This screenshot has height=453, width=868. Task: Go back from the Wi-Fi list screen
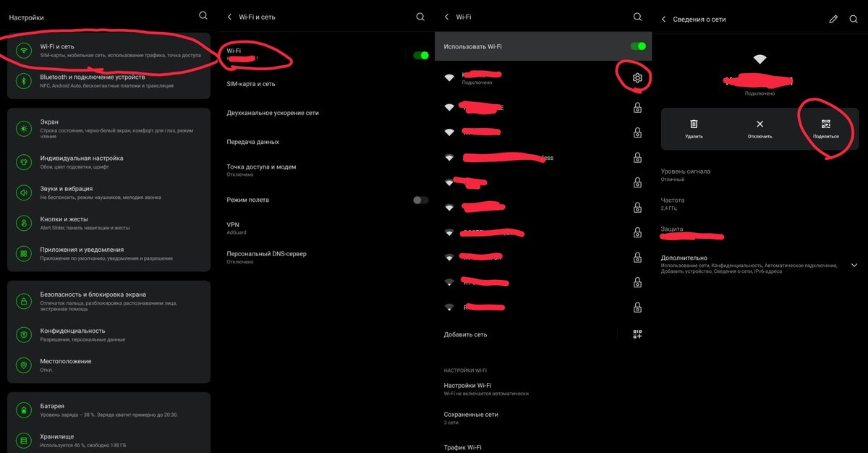point(446,17)
